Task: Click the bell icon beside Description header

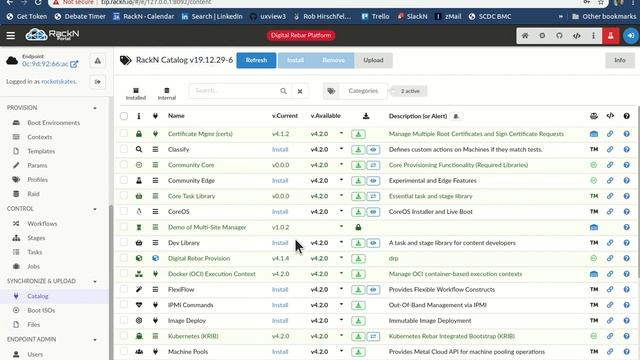Action: [456, 116]
